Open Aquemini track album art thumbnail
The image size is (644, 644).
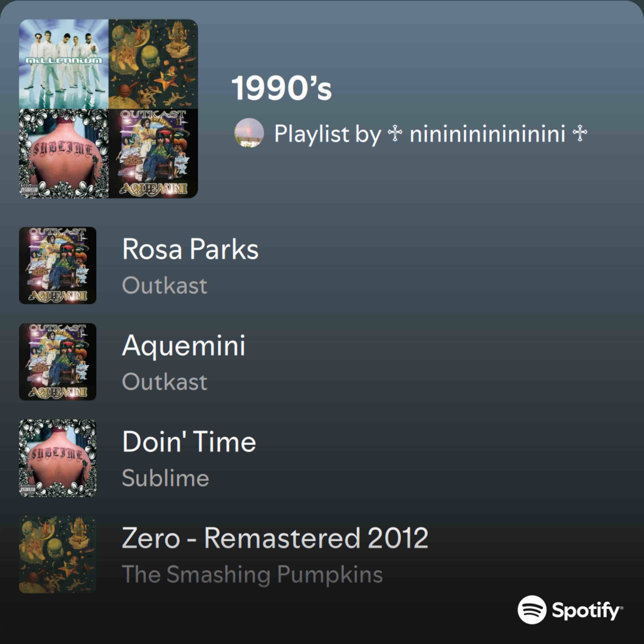58,362
